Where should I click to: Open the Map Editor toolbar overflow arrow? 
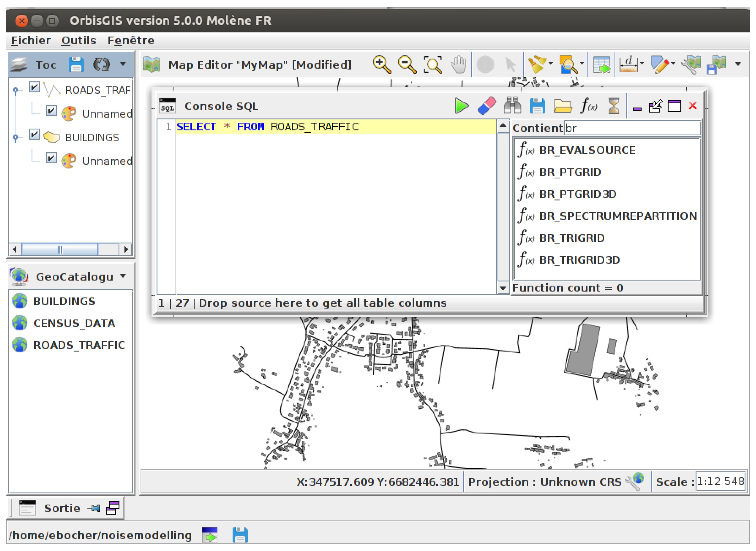point(738,64)
